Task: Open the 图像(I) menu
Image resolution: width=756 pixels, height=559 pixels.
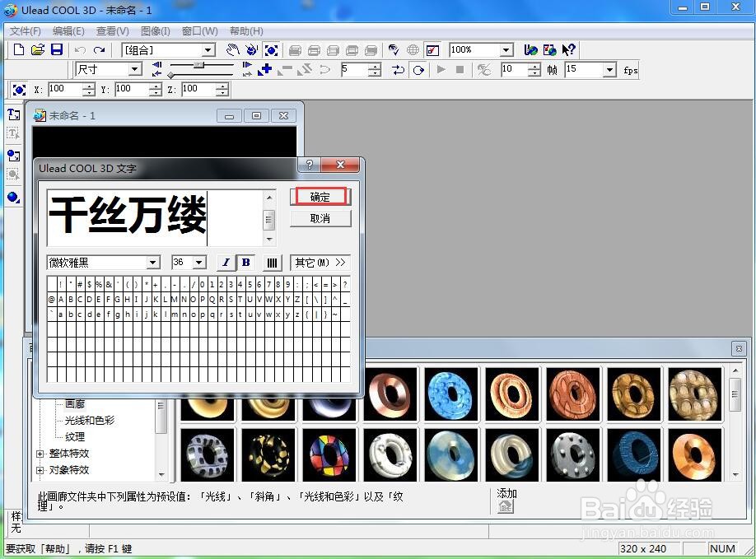Action: 156,30
